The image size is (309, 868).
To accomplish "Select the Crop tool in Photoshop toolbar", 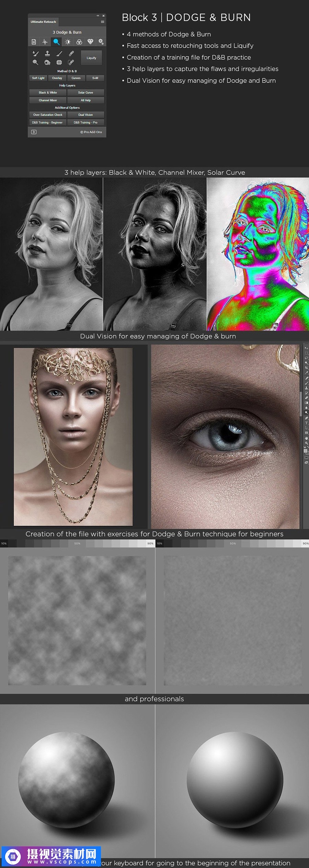I will 306,368.
